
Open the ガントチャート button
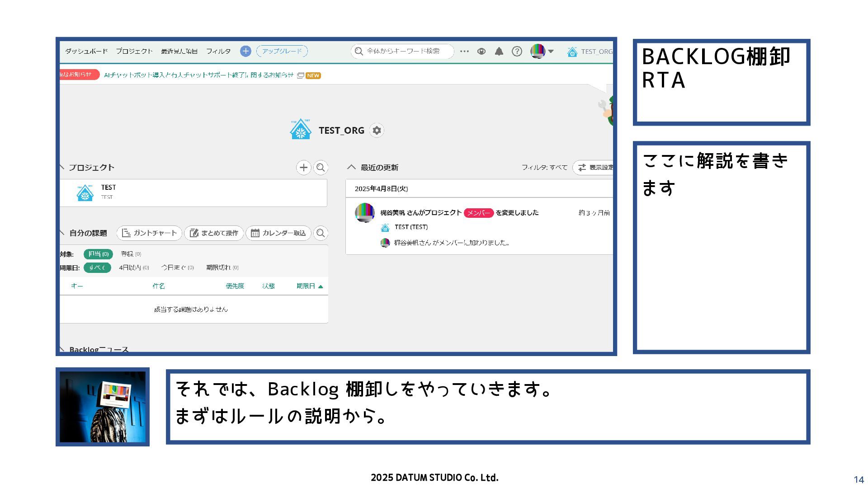(149, 233)
